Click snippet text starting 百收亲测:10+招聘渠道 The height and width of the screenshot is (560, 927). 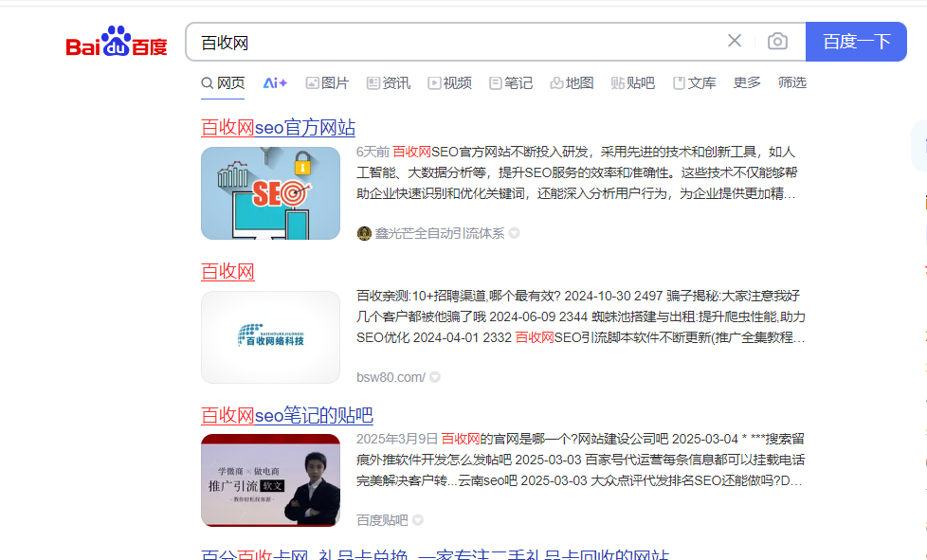[581, 316]
